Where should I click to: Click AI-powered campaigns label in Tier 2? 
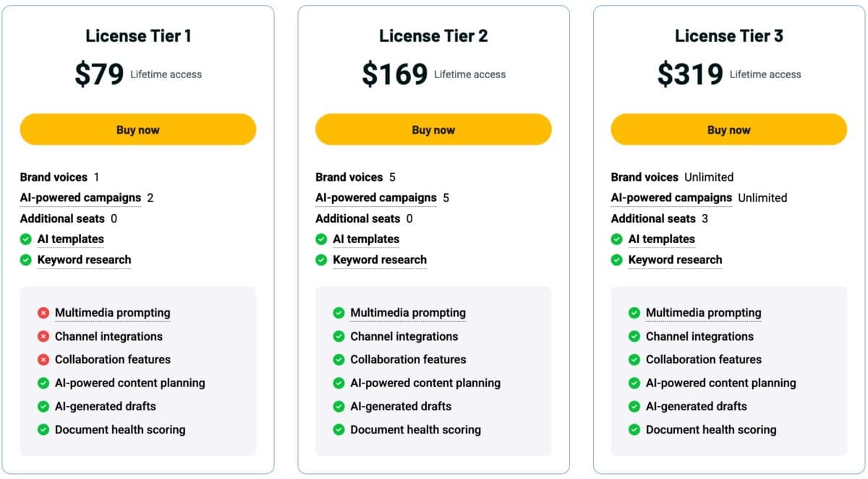375,198
